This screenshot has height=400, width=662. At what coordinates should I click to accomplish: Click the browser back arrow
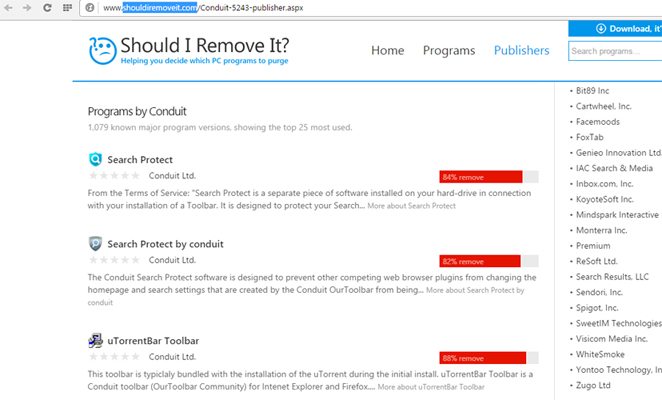coord(8,8)
